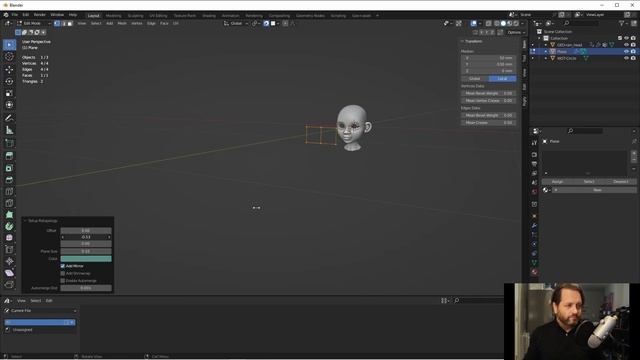Screen dimensions: 640x360
Task: Select the Knife tool
Action: 9,203
